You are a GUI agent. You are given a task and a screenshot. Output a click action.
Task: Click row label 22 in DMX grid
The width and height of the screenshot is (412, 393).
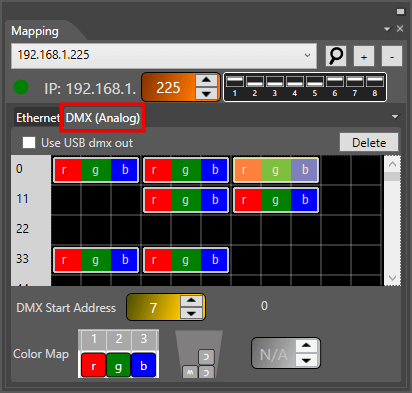[x=23, y=229]
